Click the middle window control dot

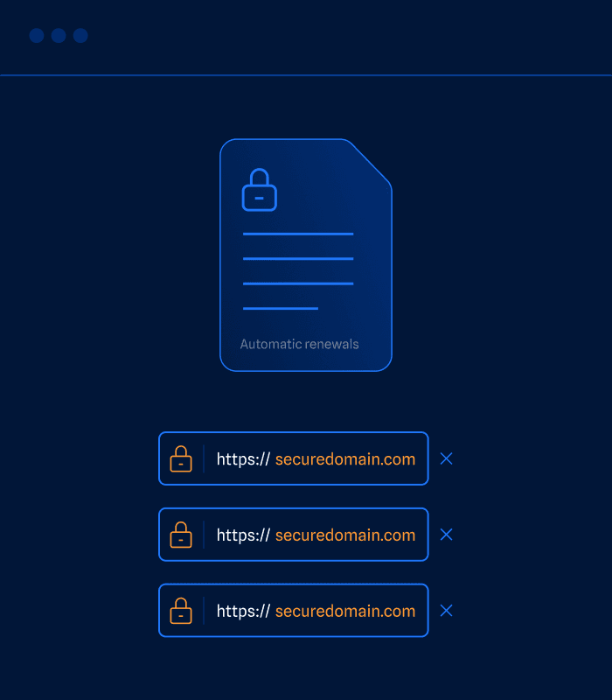coord(59,36)
